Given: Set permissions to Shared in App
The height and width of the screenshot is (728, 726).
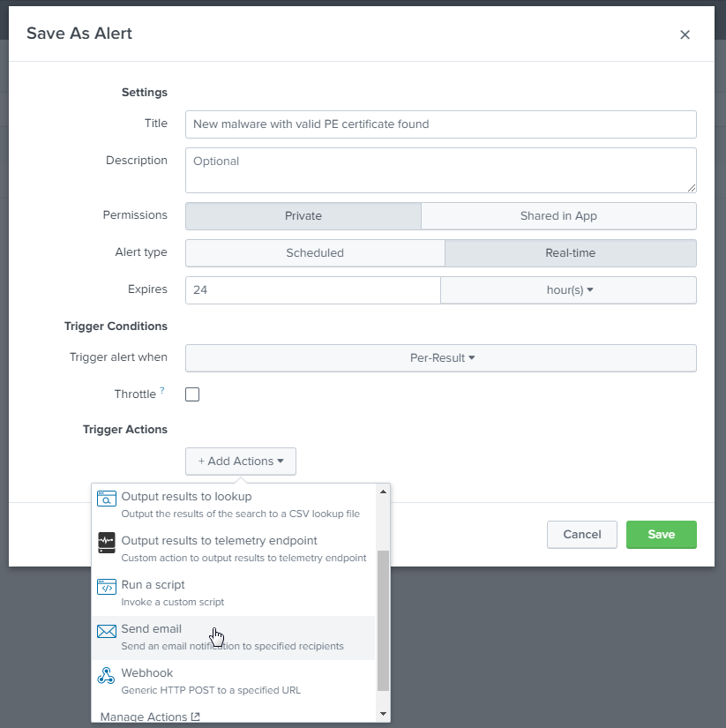Looking at the screenshot, I should (x=558, y=215).
